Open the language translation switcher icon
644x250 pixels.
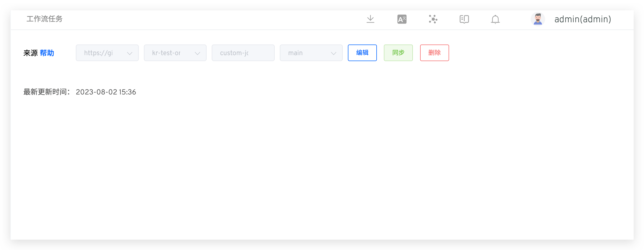402,19
